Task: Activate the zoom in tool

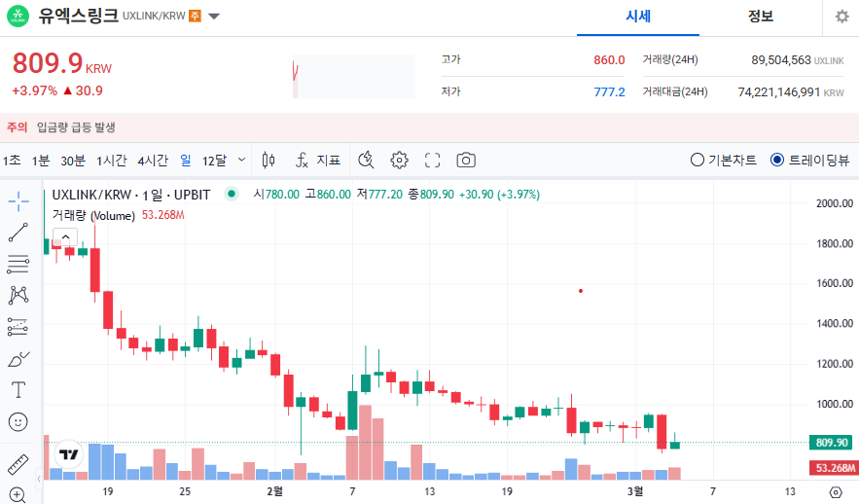Action: pyautogui.click(x=18, y=494)
